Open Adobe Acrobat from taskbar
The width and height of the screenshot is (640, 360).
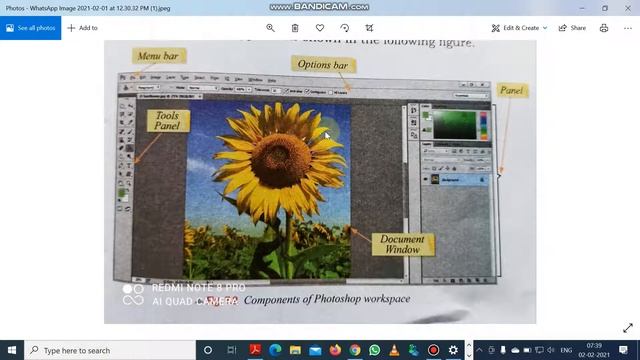(256, 350)
